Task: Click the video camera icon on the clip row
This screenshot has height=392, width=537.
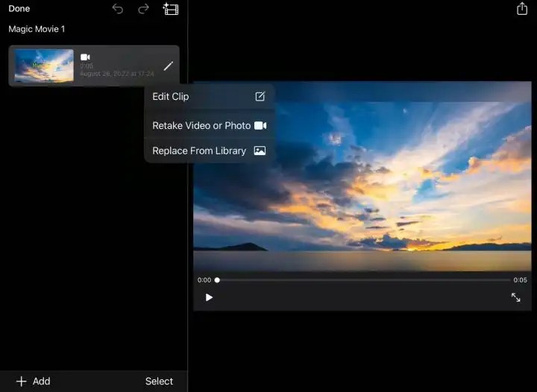Action: click(x=85, y=57)
